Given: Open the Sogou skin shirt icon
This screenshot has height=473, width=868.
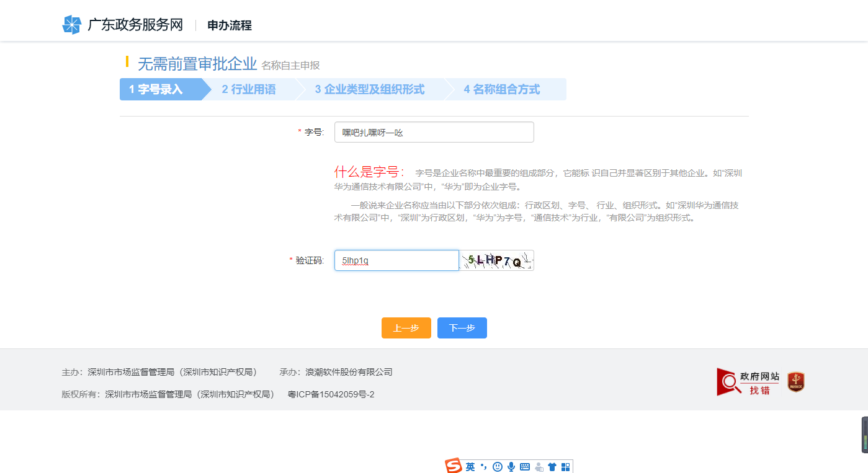Looking at the screenshot, I should (x=552, y=466).
